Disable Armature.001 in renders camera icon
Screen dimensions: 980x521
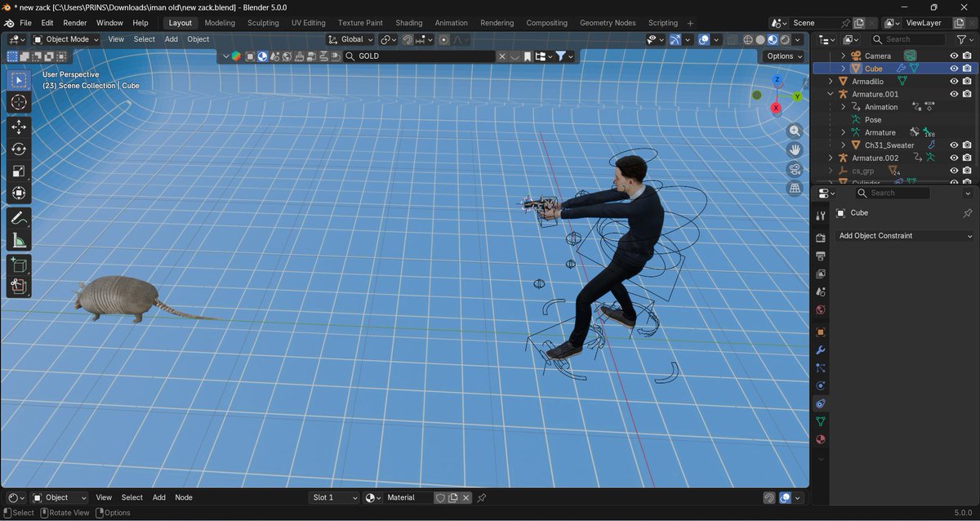click(x=967, y=94)
